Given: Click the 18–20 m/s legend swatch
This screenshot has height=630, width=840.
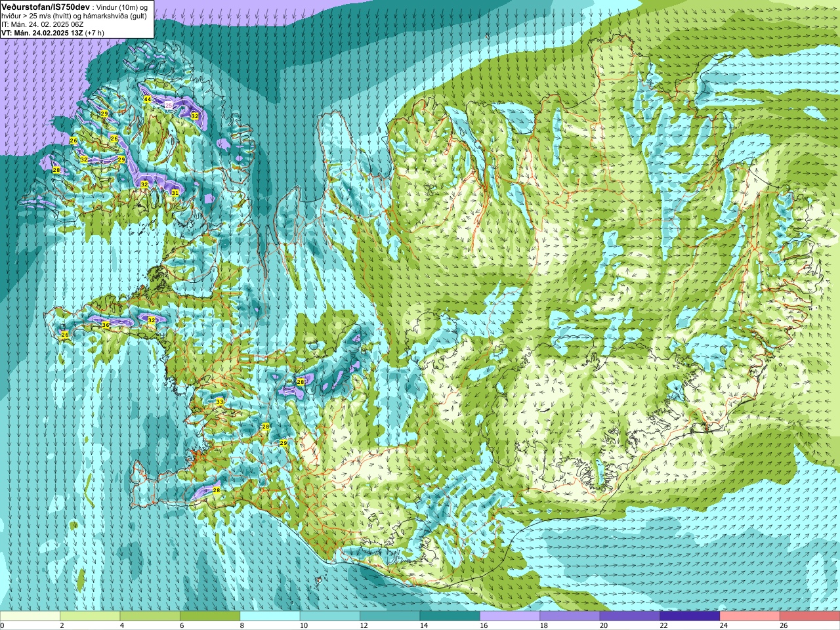Looking at the screenshot, I should click(x=570, y=617).
